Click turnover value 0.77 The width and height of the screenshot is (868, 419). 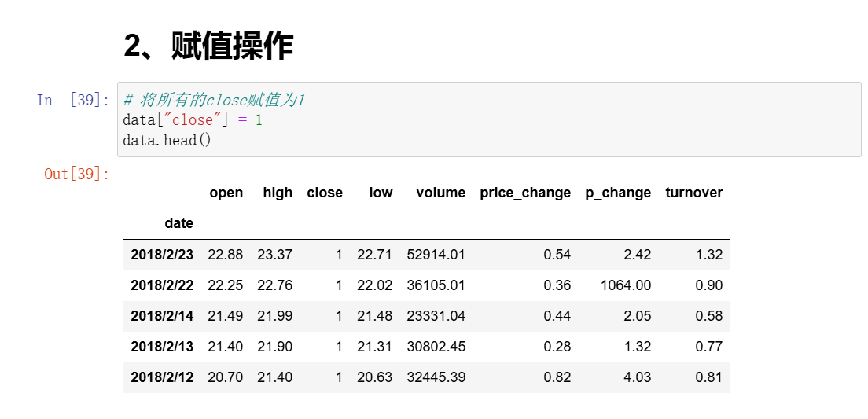(x=709, y=347)
